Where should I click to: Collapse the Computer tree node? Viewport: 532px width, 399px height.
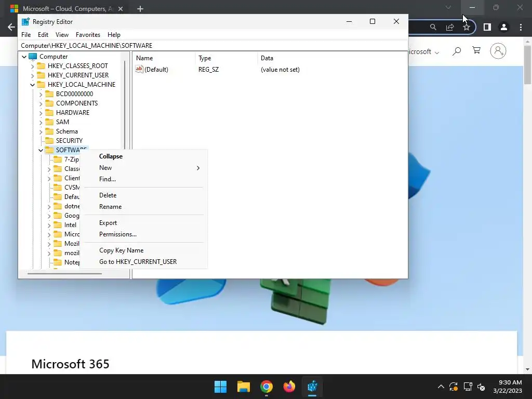(x=24, y=57)
